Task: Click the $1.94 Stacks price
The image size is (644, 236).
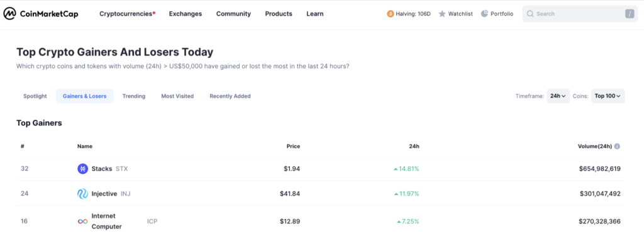Action: tap(292, 169)
